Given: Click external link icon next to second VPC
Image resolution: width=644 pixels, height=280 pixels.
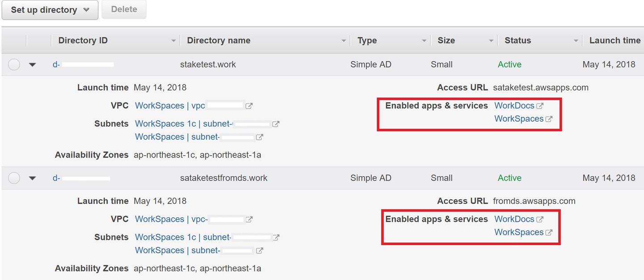Looking at the screenshot, I should coord(249,220).
